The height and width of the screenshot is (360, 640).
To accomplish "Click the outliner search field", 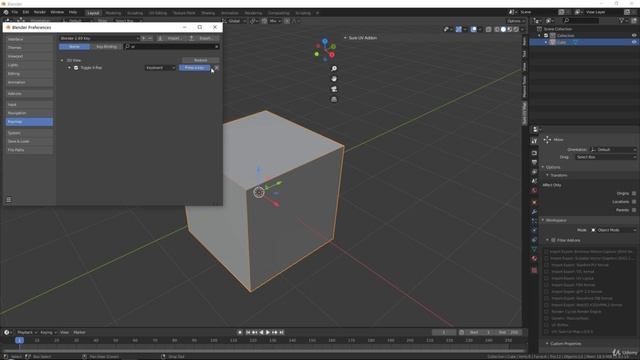I will pos(581,20).
